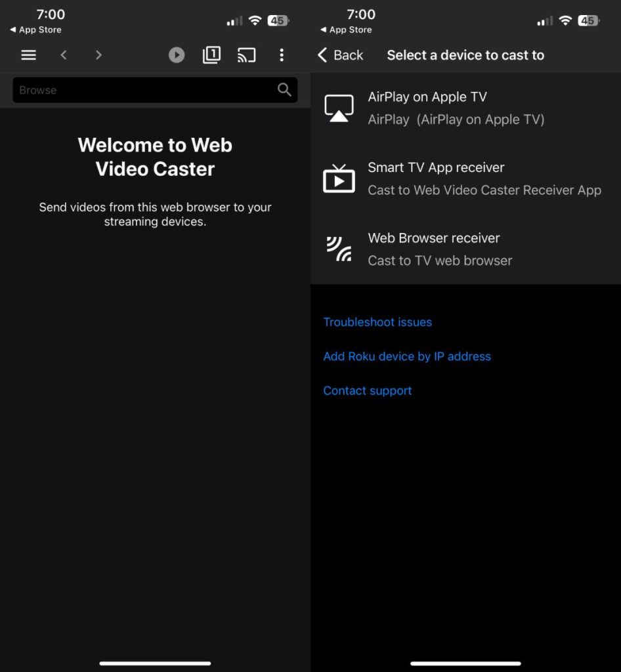Open Troubleshoot issues

tap(377, 322)
